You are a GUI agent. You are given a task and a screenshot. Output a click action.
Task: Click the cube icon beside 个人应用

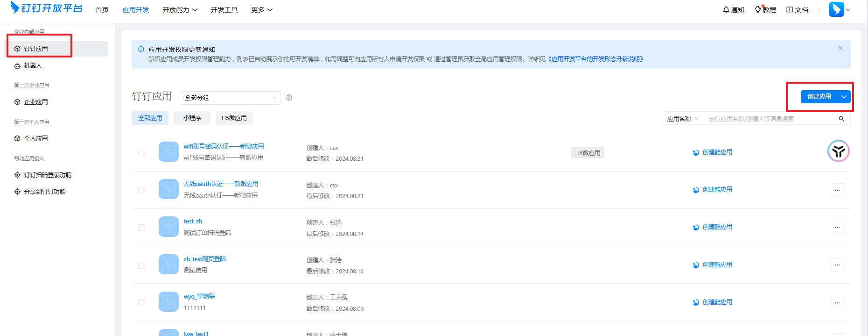(x=17, y=138)
